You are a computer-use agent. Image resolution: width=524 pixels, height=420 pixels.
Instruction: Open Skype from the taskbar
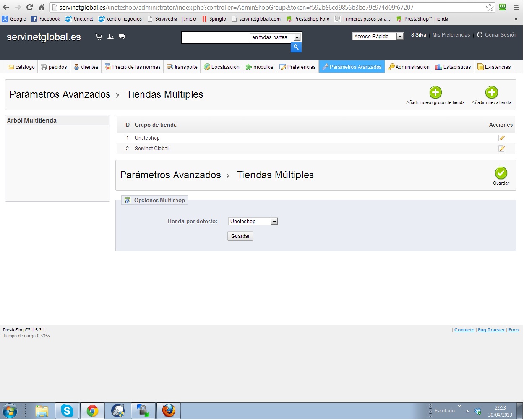[x=67, y=411]
